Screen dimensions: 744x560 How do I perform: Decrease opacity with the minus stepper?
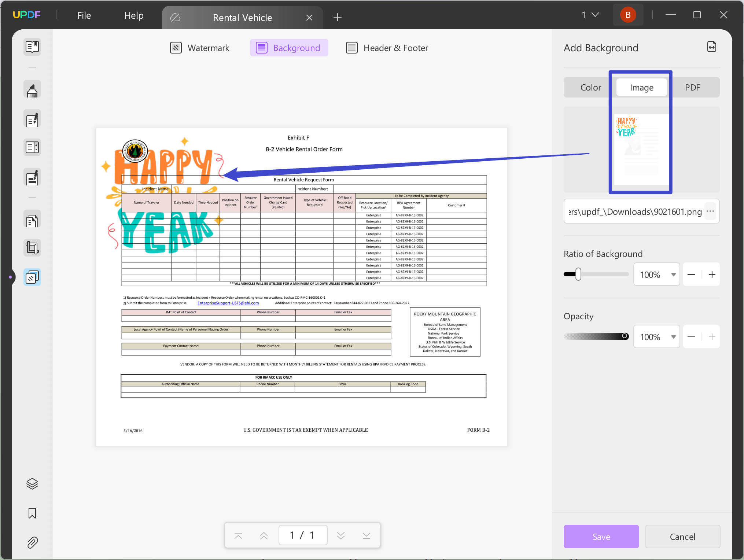tap(691, 336)
